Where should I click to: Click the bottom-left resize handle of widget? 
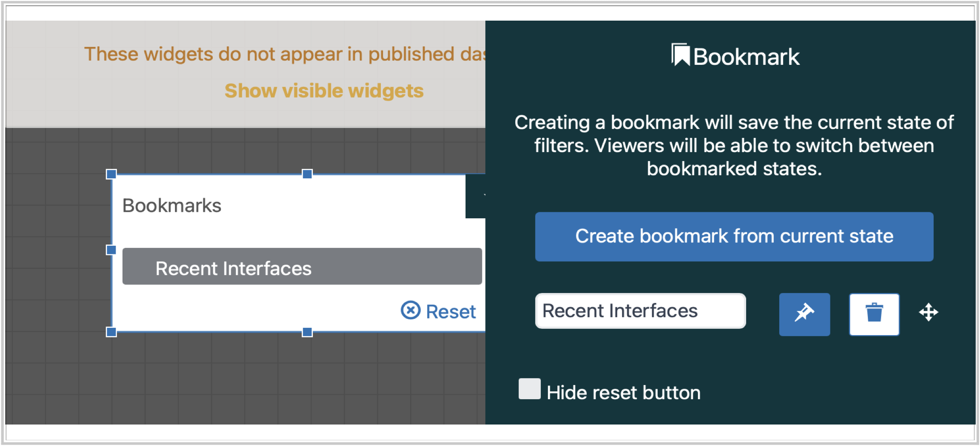(x=111, y=332)
